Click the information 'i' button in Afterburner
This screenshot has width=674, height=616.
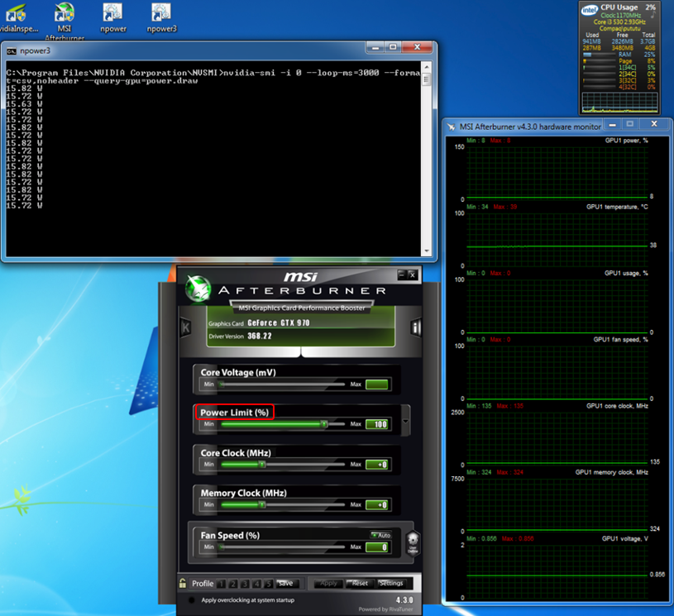pyautogui.click(x=416, y=327)
